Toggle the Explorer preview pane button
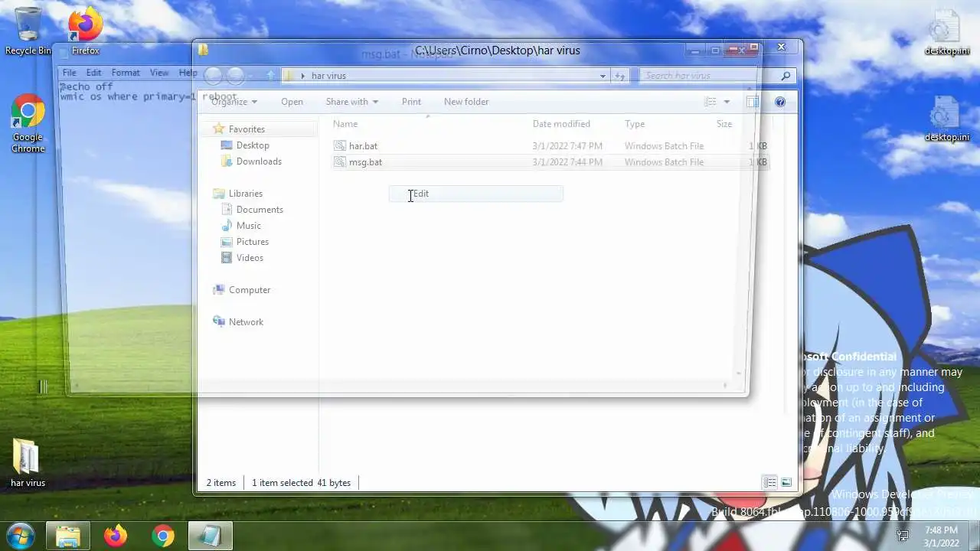The height and width of the screenshot is (551, 980). (753, 102)
